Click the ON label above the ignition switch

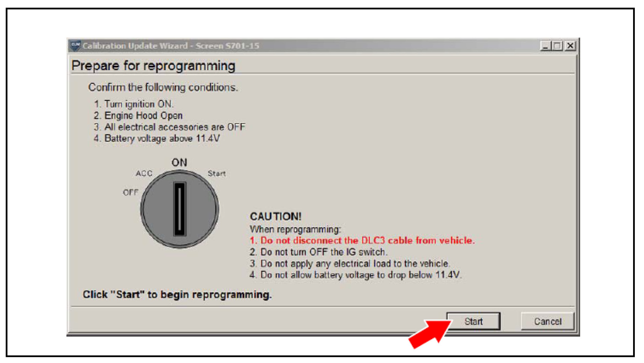click(x=179, y=162)
